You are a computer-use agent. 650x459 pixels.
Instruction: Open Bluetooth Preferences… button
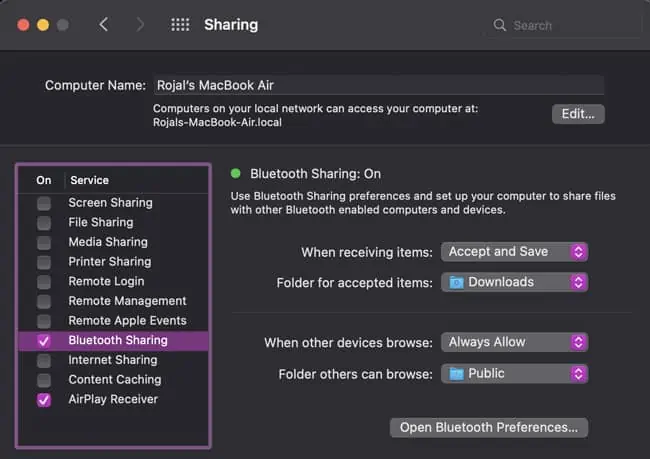[x=488, y=428]
